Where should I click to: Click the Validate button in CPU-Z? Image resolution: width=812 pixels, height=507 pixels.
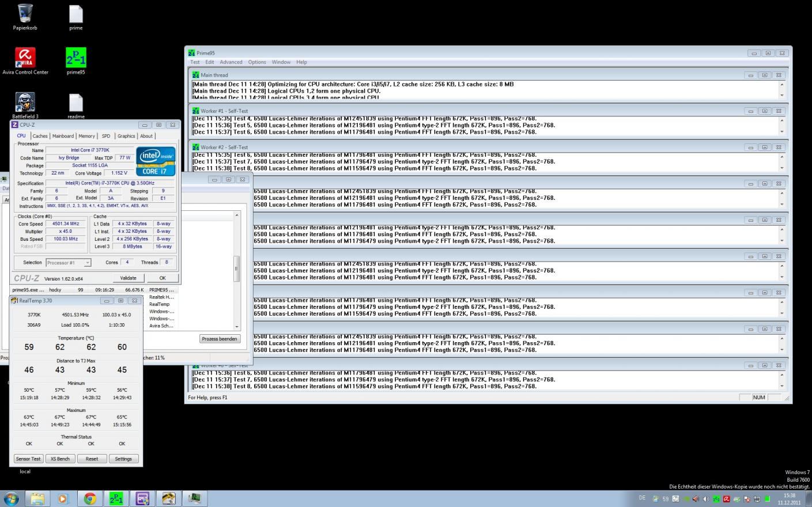coord(128,278)
